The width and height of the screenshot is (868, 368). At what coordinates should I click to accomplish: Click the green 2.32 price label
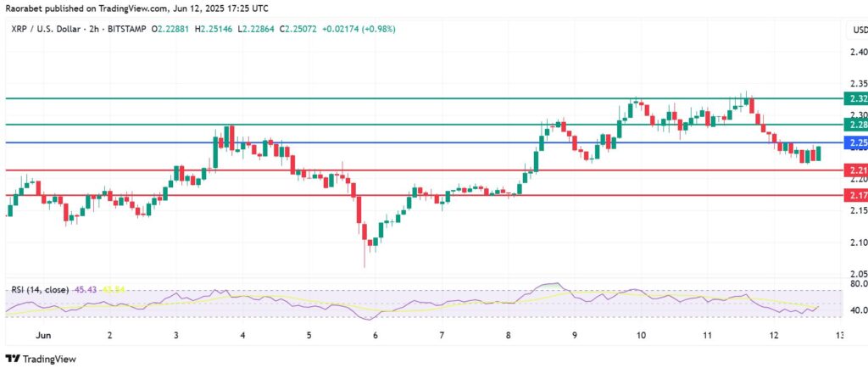(854, 99)
